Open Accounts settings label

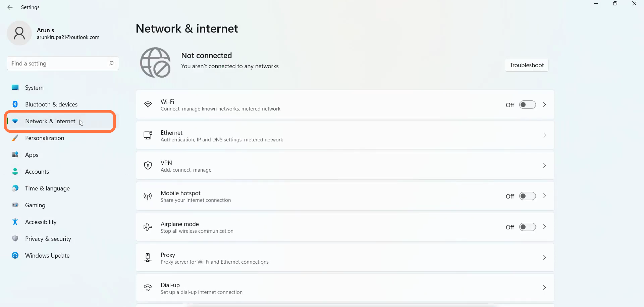coord(37,172)
